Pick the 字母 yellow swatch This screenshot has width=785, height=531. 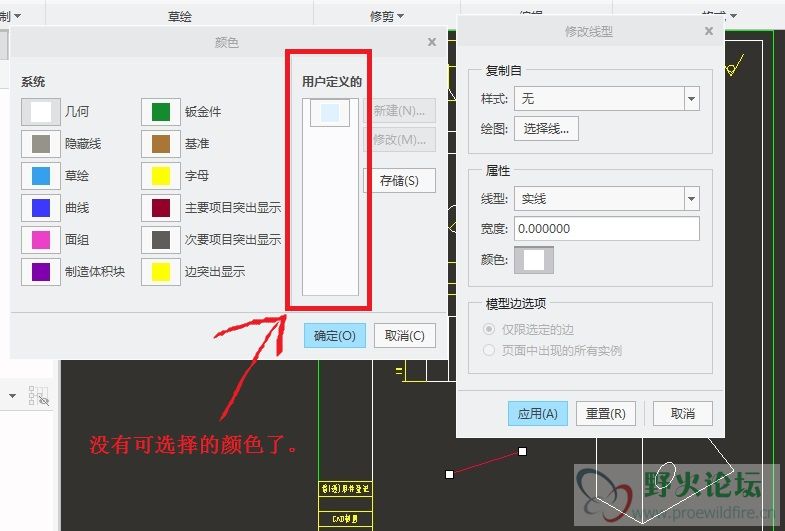tap(161, 176)
